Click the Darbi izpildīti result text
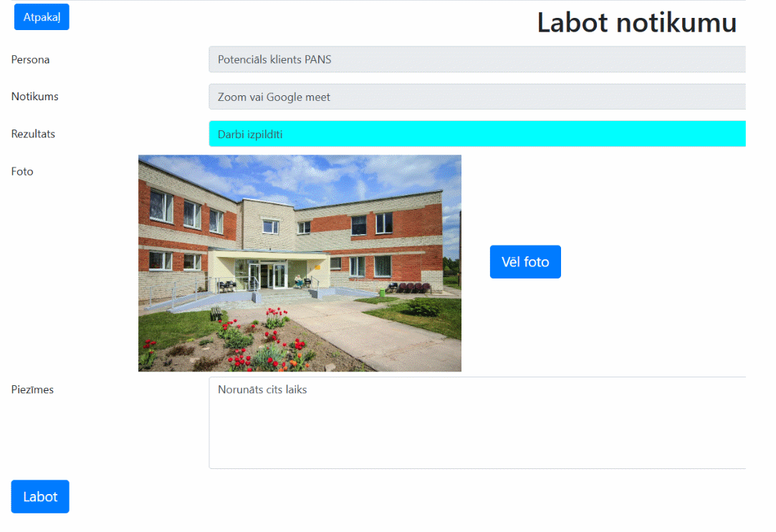The height and width of the screenshot is (532, 776). (250, 135)
